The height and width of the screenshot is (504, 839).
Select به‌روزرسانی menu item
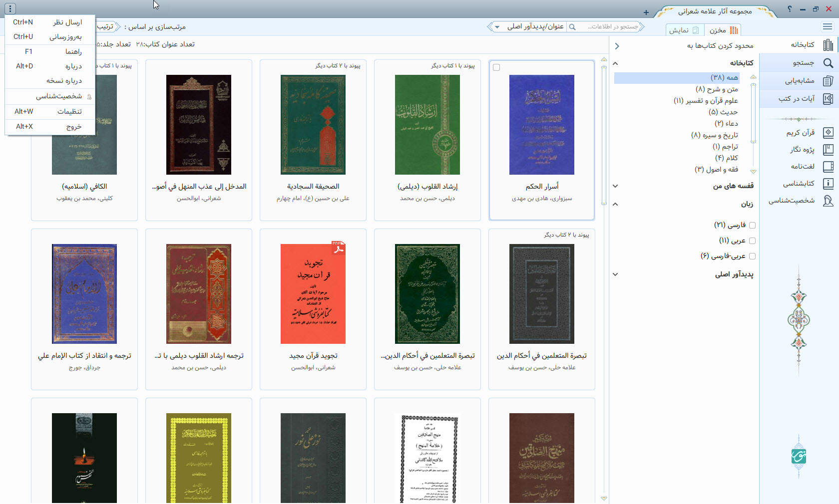tap(50, 36)
